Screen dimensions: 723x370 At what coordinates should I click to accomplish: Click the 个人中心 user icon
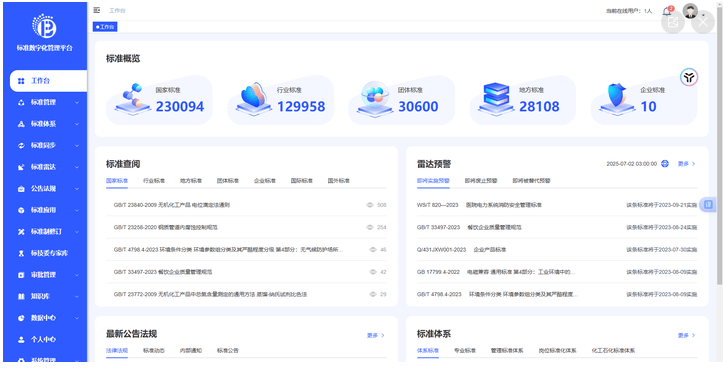(21, 340)
